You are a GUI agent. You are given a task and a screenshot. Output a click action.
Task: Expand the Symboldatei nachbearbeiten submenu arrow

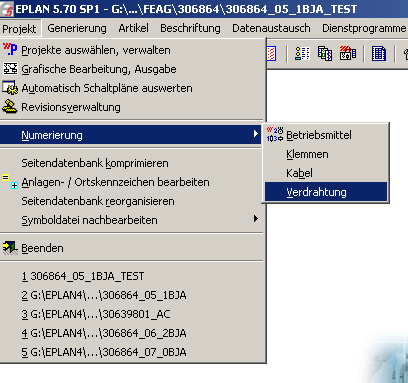[x=256, y=219]
